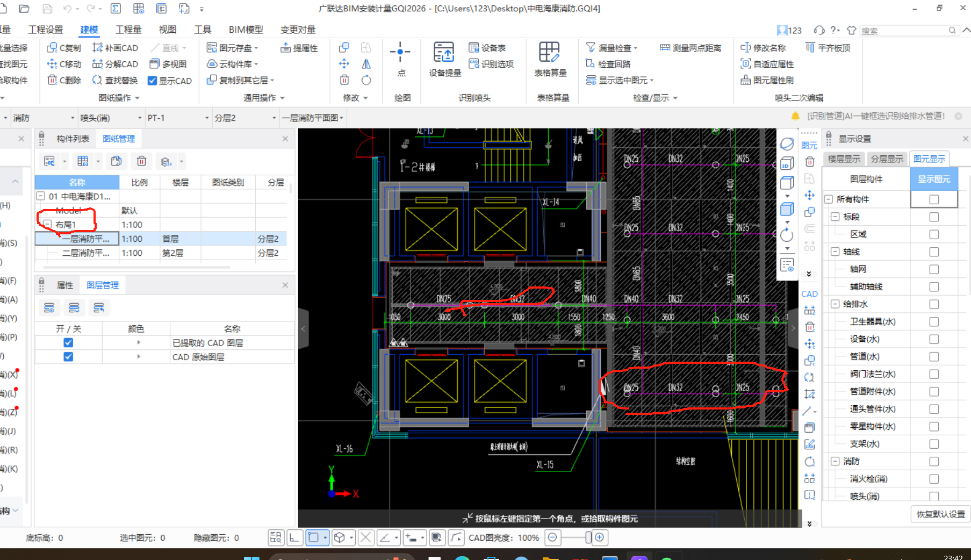Check the 消火栓(消) display checkbox

point(934,479)
